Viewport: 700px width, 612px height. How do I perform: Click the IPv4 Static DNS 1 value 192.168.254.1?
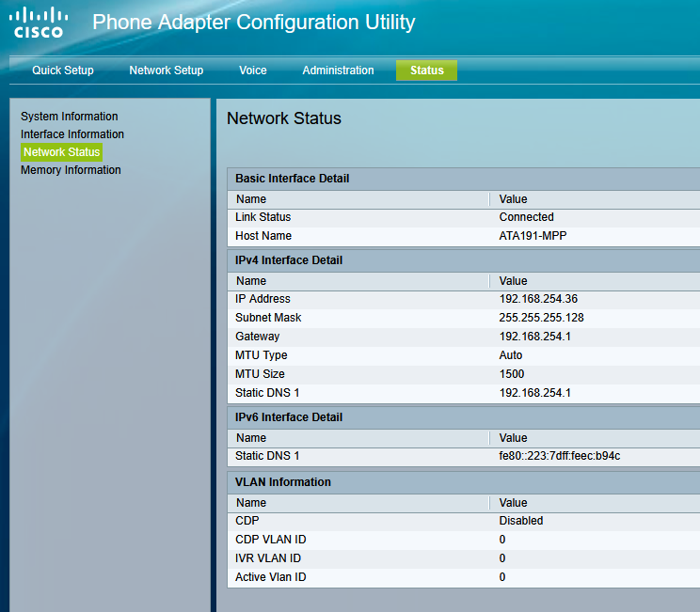point(534,393)
